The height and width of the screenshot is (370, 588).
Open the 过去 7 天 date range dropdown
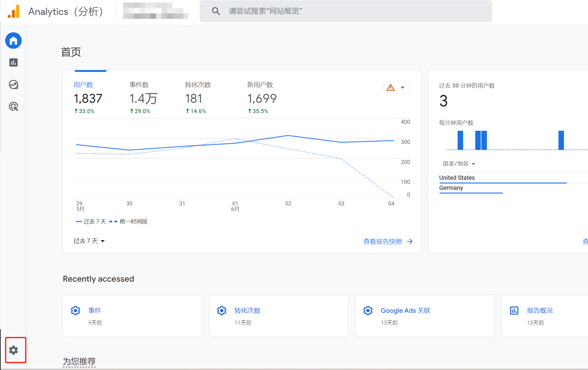pos(89,241)
